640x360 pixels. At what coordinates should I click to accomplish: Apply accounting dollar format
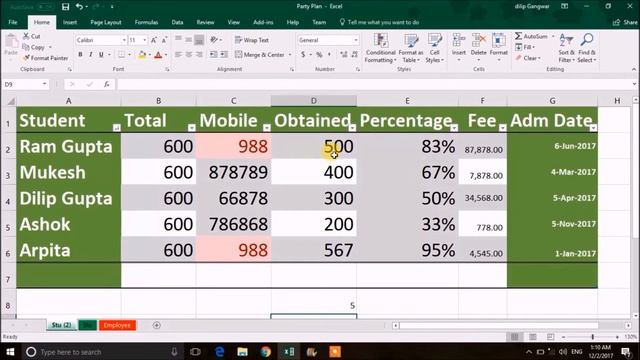coord(303,54)
